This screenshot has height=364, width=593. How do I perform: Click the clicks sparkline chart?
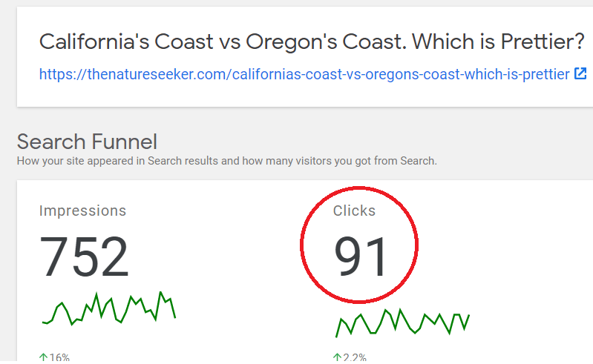click(403, 322)
